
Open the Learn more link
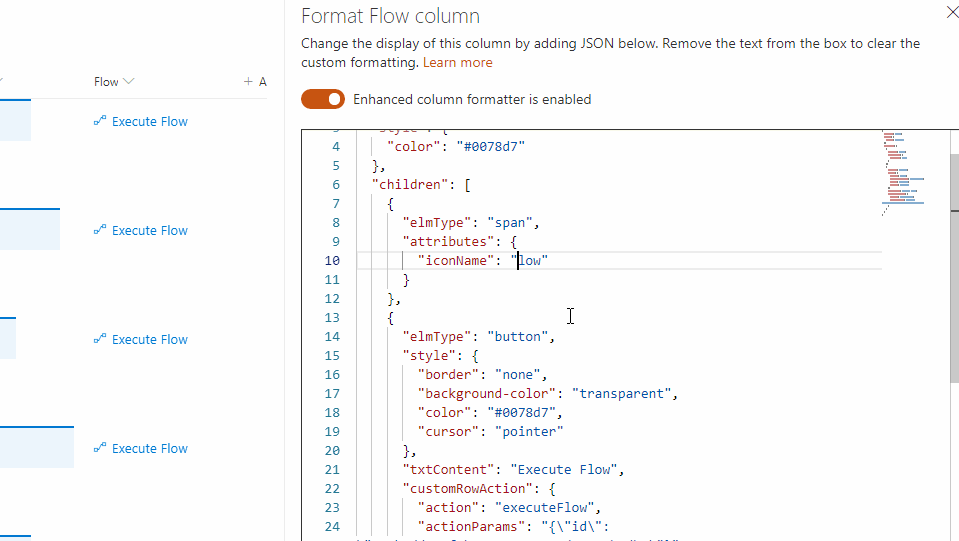click(457, 62)
